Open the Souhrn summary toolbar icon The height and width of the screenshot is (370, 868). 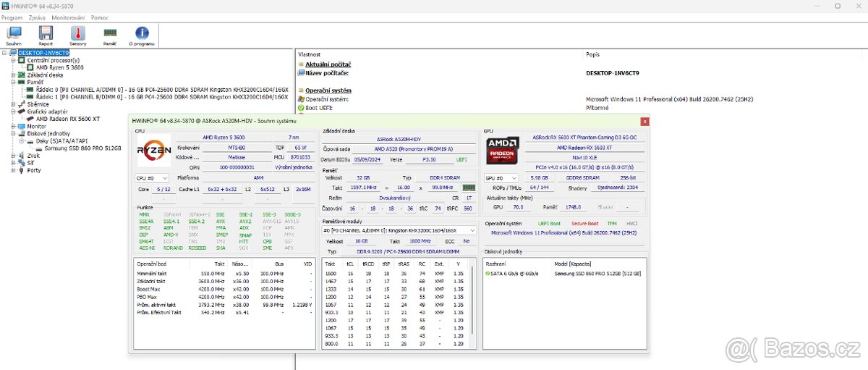tap(14, 33)
